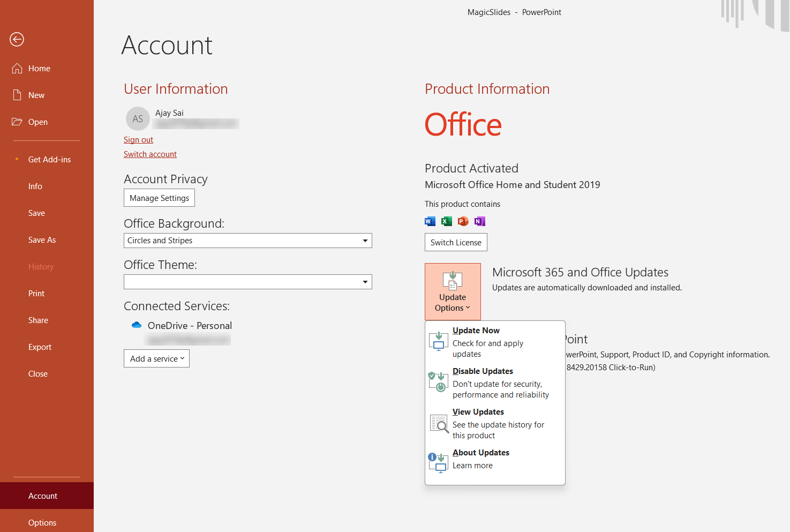Collapse the Update Options button
The image size is (790, 532).
[x=453, y=291]
